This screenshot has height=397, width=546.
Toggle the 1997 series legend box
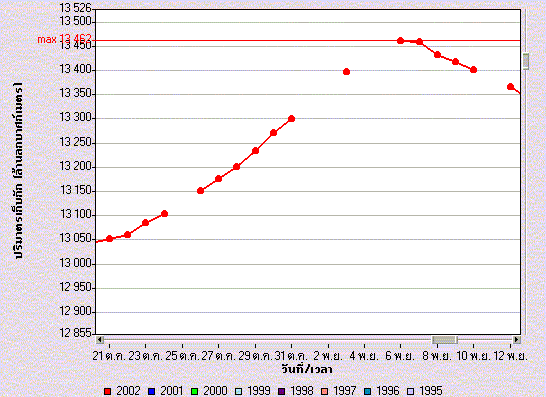click(325, 391)
